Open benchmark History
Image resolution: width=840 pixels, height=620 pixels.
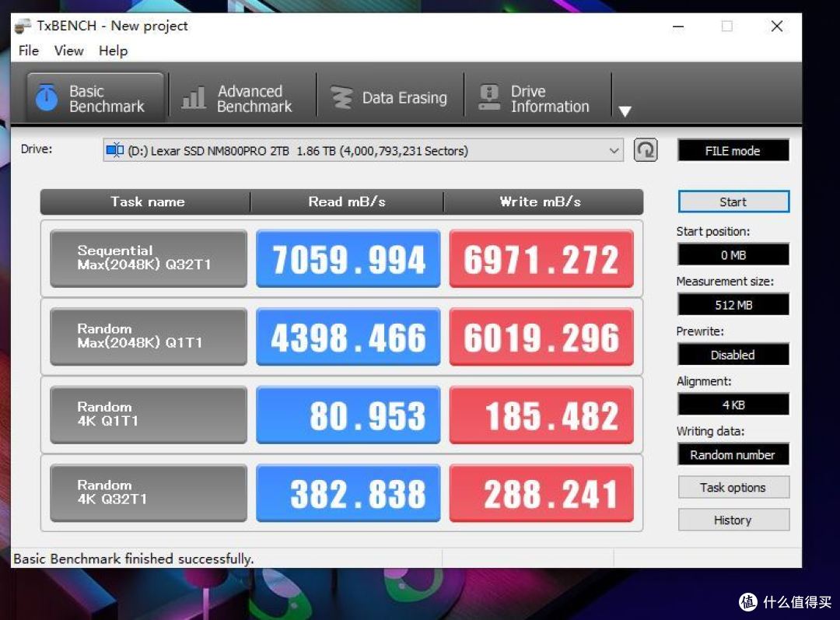[733, 520]
